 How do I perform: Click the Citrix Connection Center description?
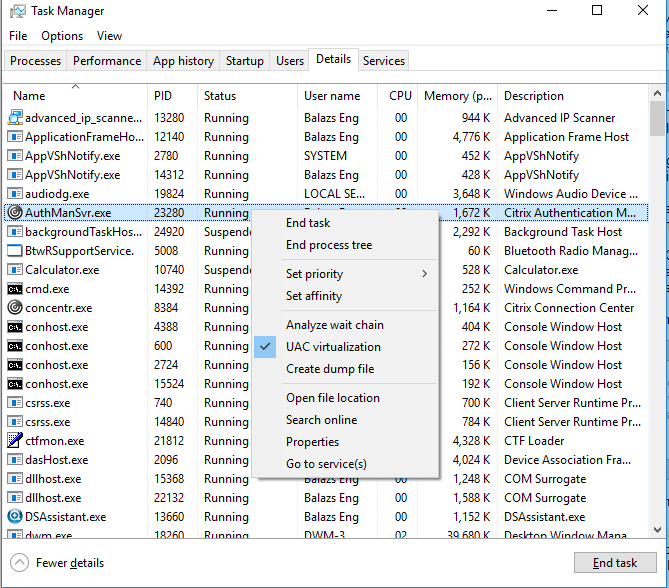click(569, 308)
